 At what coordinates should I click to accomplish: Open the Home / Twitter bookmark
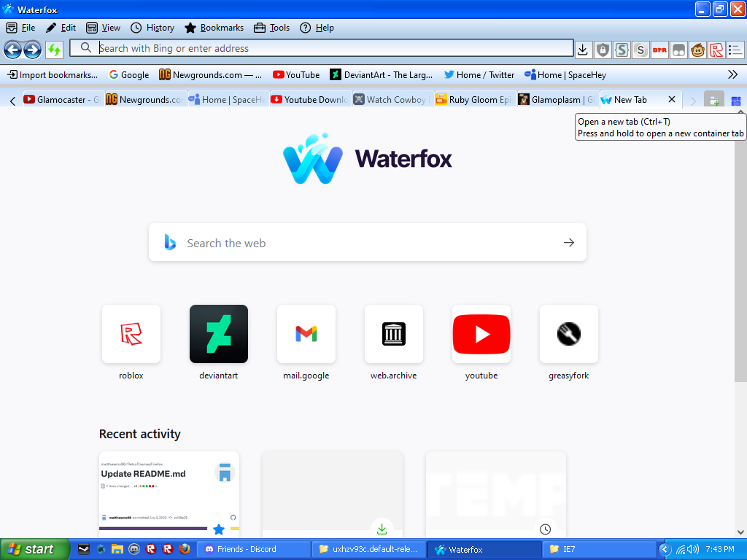point(479,75)
